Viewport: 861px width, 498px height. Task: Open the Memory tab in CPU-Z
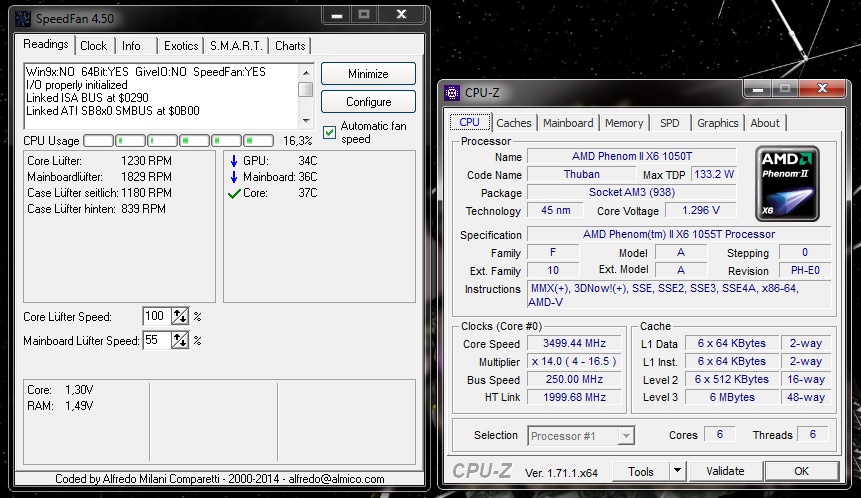pos(624,123)
